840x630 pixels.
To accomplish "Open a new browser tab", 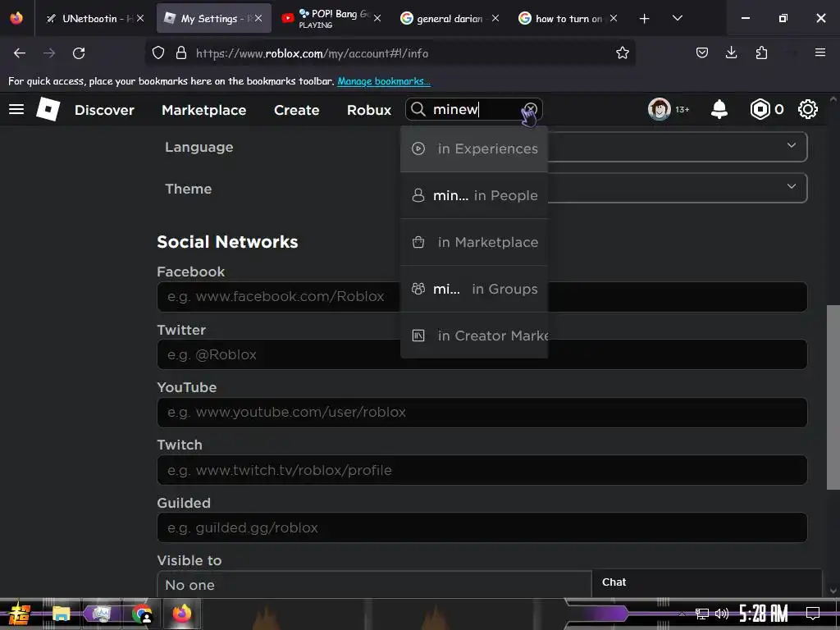I will tap(644, 19).
